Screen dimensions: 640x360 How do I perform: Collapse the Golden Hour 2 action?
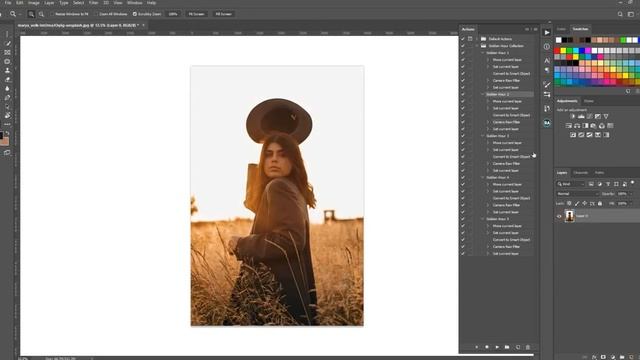coord(483,94)
